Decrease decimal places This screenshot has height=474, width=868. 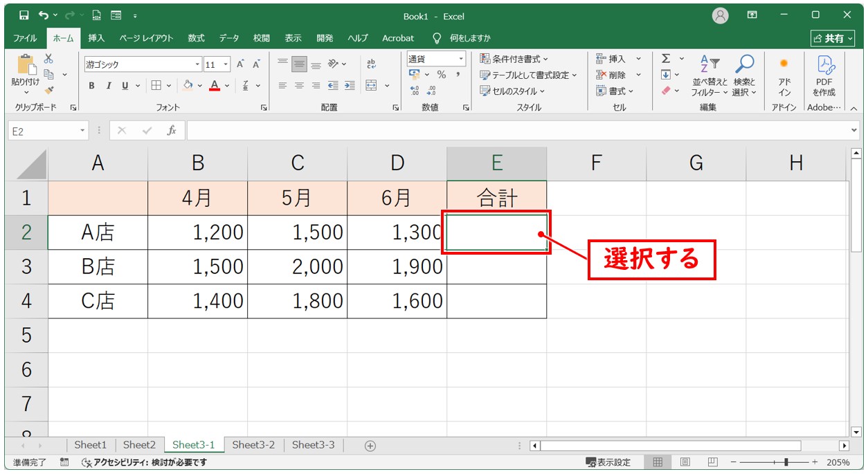[431, 91]
